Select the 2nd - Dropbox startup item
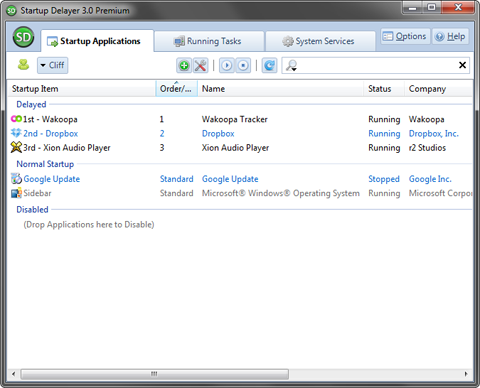 tap(50, 133)
